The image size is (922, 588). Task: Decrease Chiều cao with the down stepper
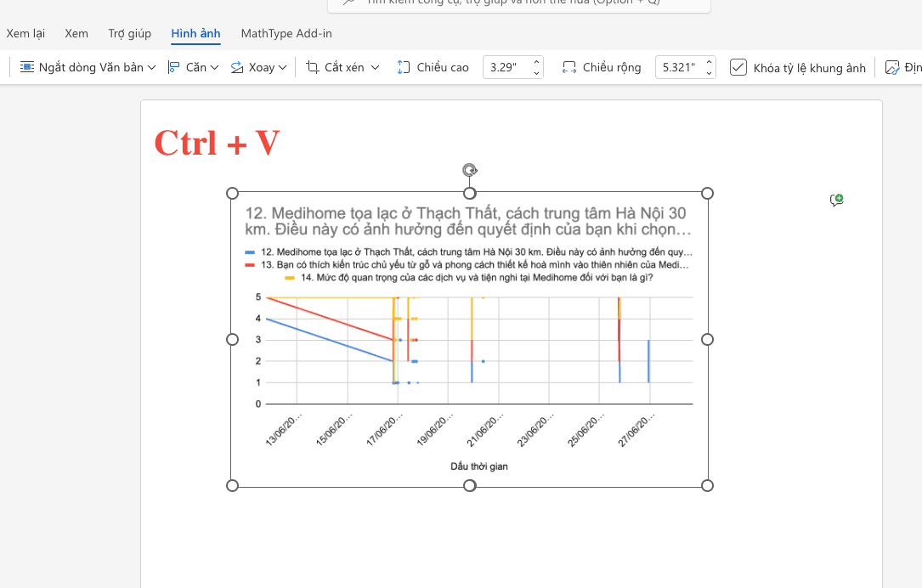tap(536, 73)
